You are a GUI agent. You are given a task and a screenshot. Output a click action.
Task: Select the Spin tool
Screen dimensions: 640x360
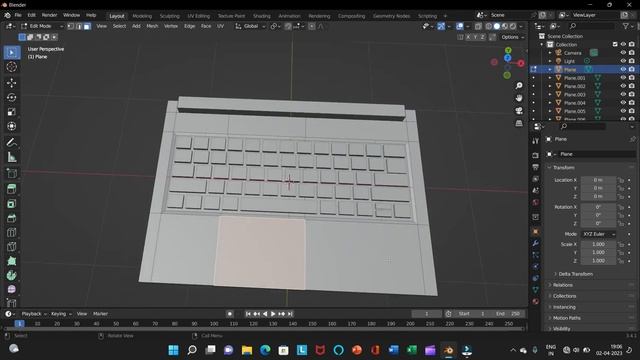tap(11, 276)
